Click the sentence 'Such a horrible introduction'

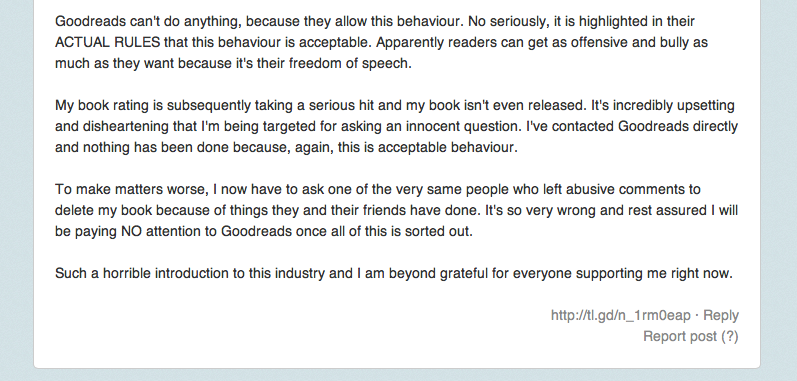tap(394, 273)
